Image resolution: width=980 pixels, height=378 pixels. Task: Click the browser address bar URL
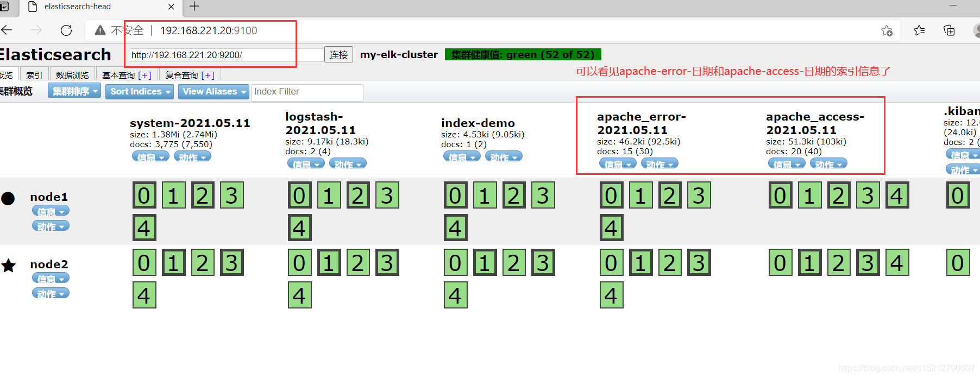(x=209, y=30)
